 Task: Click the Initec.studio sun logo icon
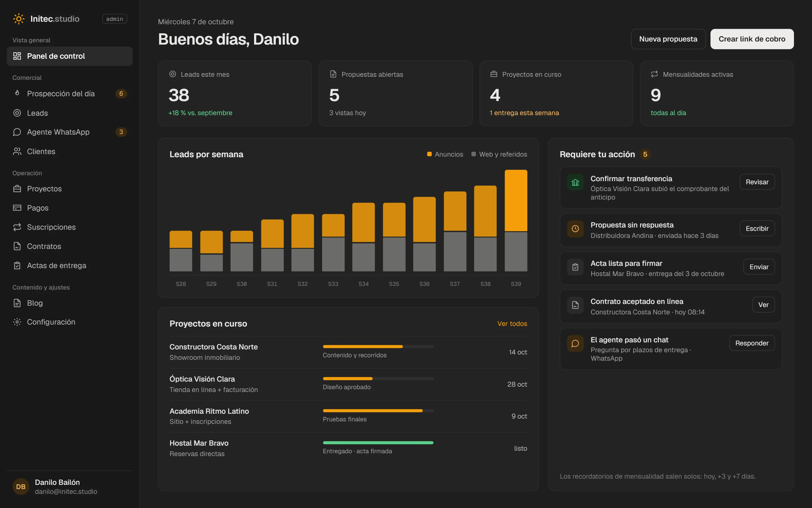tap(19, 19)
